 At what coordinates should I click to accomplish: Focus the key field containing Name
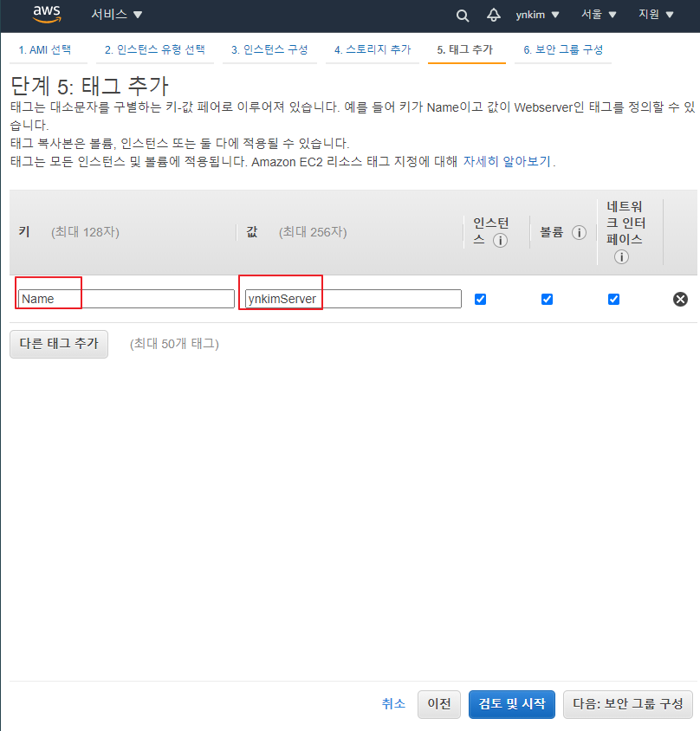point(126,299)
